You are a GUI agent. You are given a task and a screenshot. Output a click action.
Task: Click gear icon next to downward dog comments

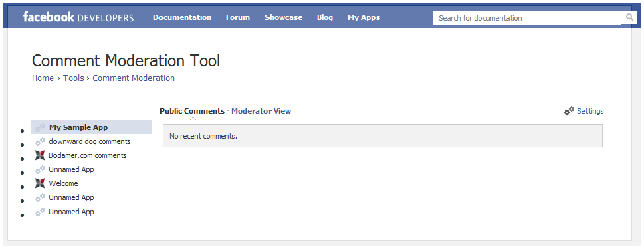(40, 141)
